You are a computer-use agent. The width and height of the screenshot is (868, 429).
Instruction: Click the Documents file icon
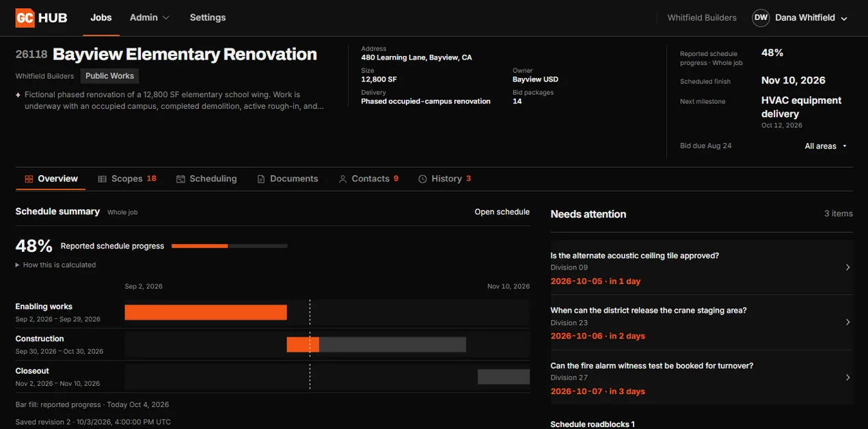coord(261,179)
